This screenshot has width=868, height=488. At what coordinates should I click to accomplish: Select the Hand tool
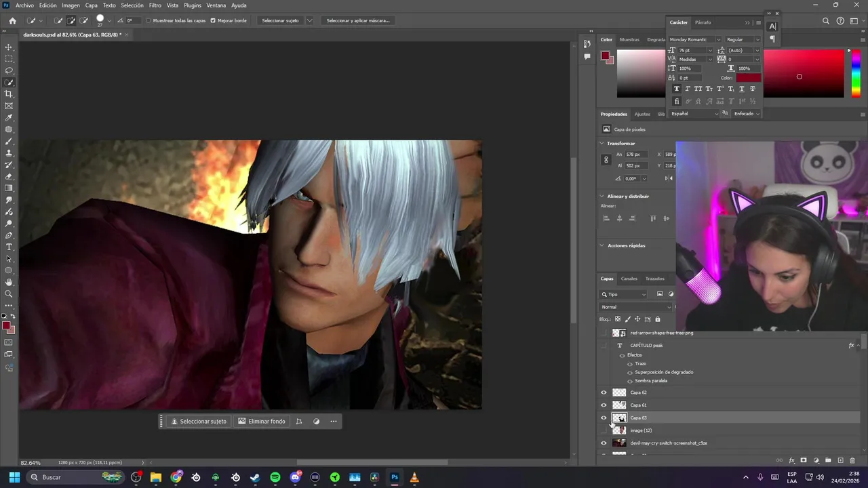[x=9, y=282]
